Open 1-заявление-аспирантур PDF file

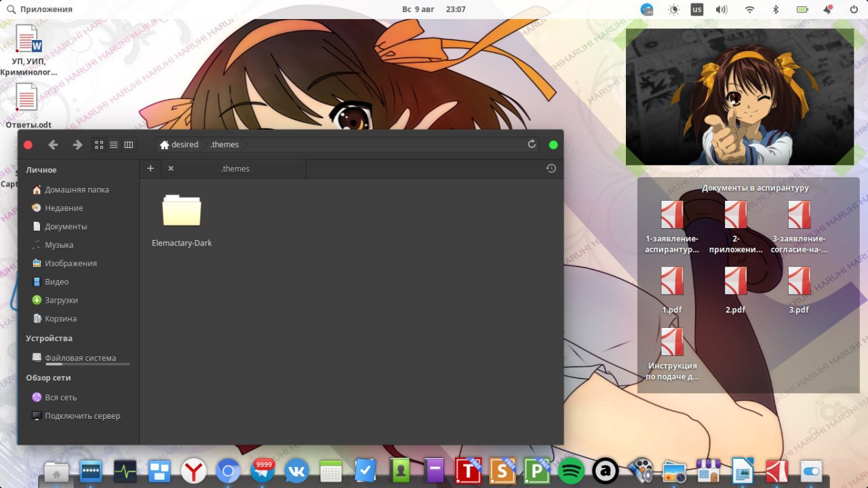672,227
